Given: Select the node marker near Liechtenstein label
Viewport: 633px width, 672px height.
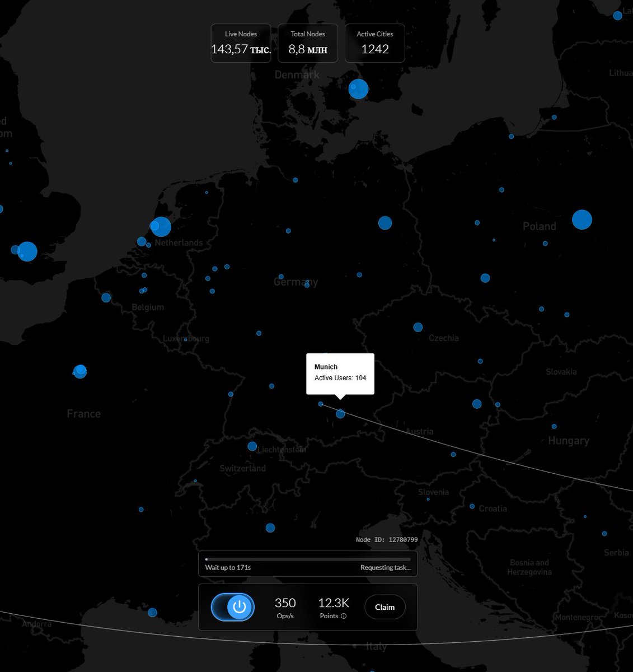Looking at the screenshot, I should [x=252, y=446].
